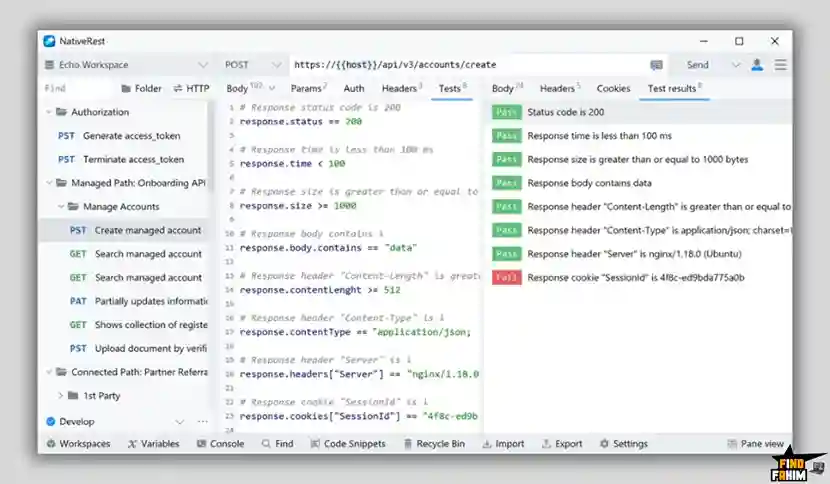This screenshot has width=830, height=484.
Task: Click the Develop environment icon
Action: (x=51, y=422)
